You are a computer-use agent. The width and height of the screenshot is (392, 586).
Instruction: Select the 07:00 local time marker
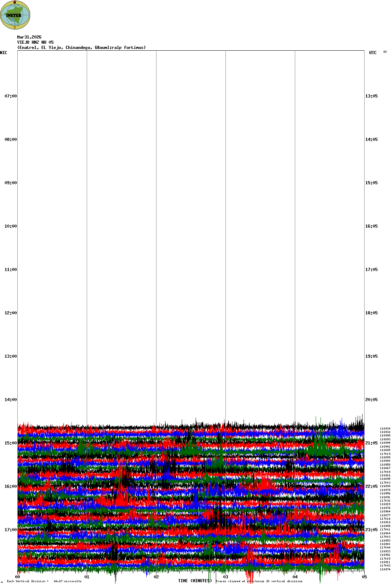pos(10,96)
